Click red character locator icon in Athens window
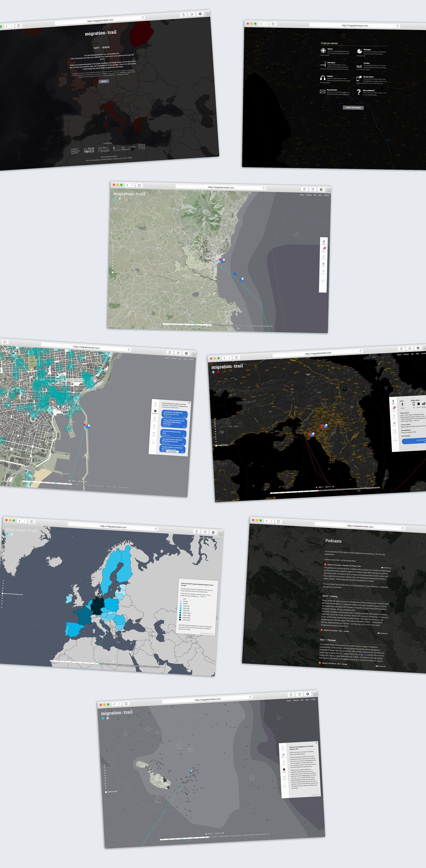 pos(218,372)
